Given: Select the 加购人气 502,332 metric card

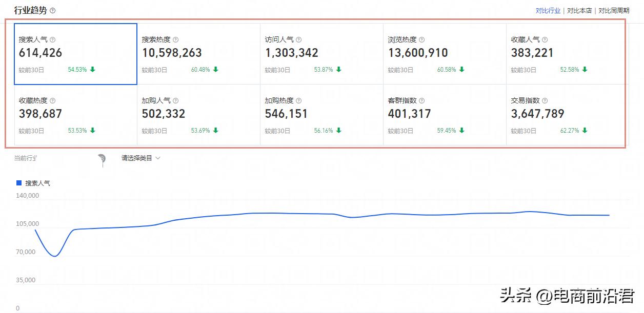Looking at the screenshot, I should click(199, 115).
